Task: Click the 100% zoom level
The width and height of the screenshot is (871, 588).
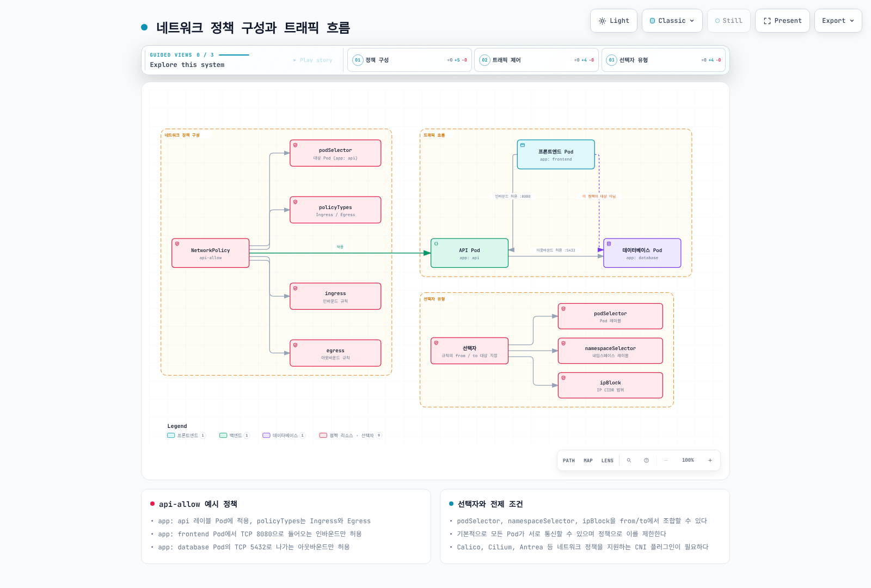Action: [688, 461]
